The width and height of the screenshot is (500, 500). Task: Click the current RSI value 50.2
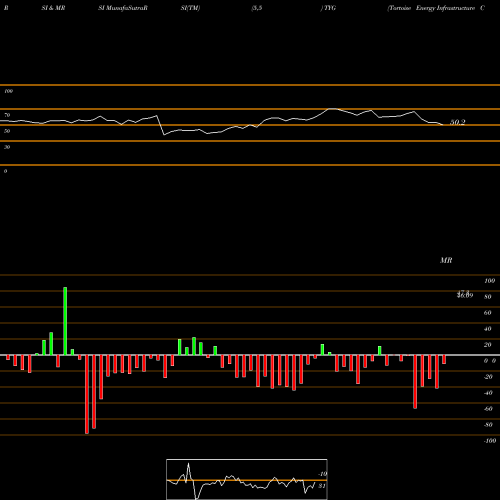457,122
